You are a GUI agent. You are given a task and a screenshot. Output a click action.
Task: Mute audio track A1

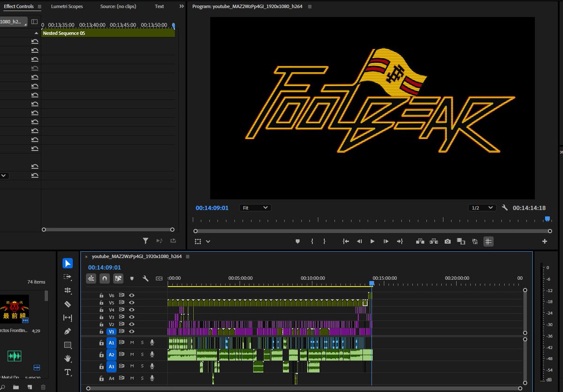132,343
